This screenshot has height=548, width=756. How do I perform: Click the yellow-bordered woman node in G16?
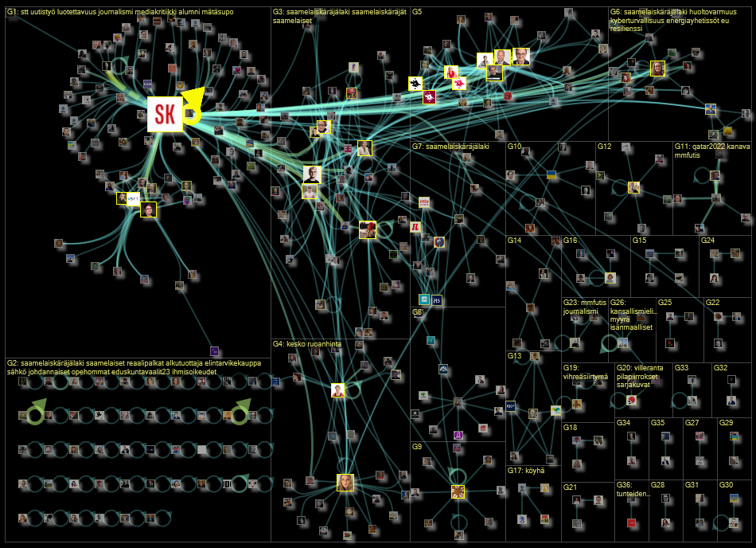click(x=610, y=278)
